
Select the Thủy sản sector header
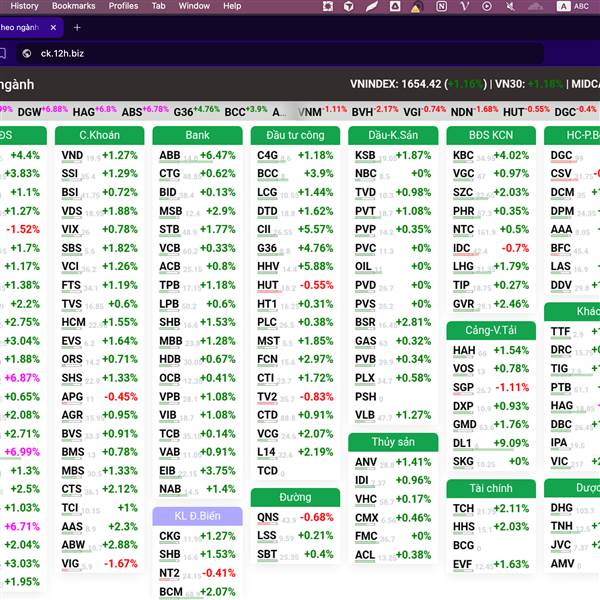click(393, 442)
